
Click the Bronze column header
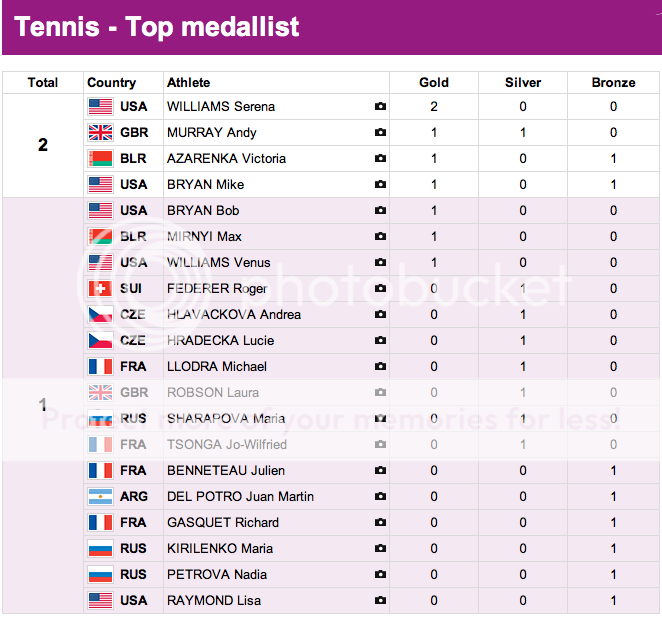point(612,83)
